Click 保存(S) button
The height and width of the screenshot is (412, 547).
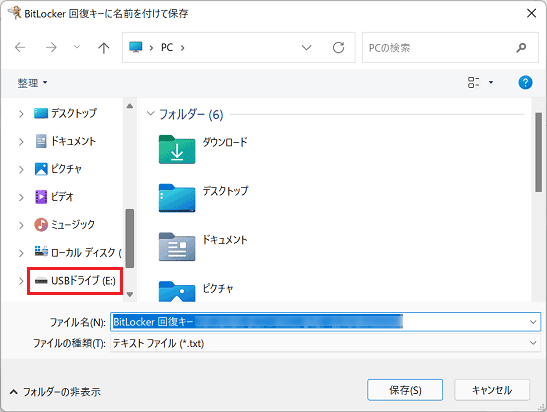(x=405, y=390)
